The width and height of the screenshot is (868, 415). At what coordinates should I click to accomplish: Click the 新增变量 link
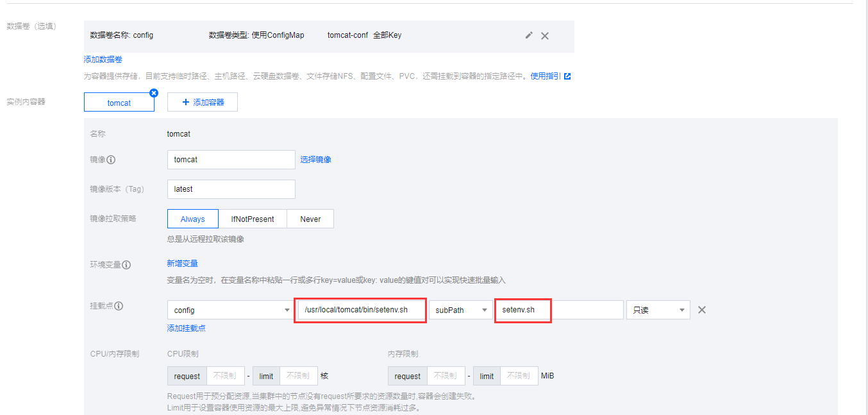click(x=182, y=264)
